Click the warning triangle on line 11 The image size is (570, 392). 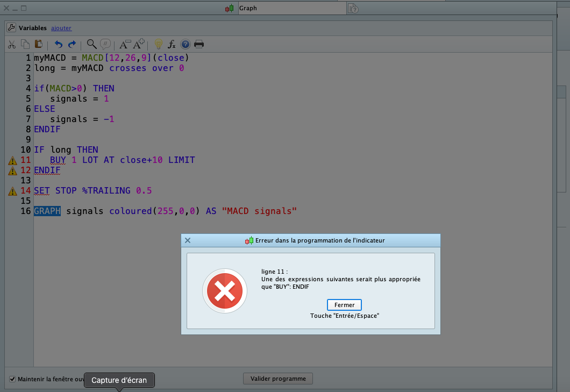pos(12,160)
